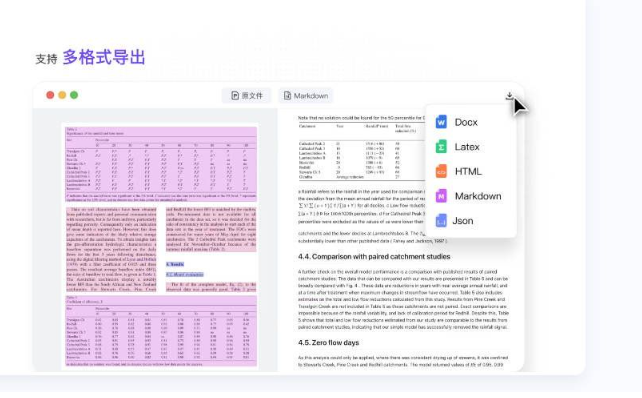The image size is (642, 398).
Task: Click the Markdown tab file icon
Action: (287, 96)
